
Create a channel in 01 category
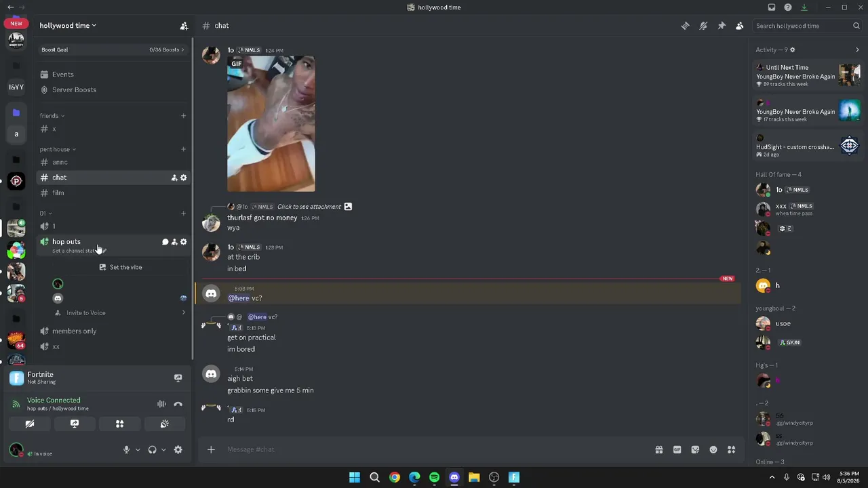tap(183, 213)
